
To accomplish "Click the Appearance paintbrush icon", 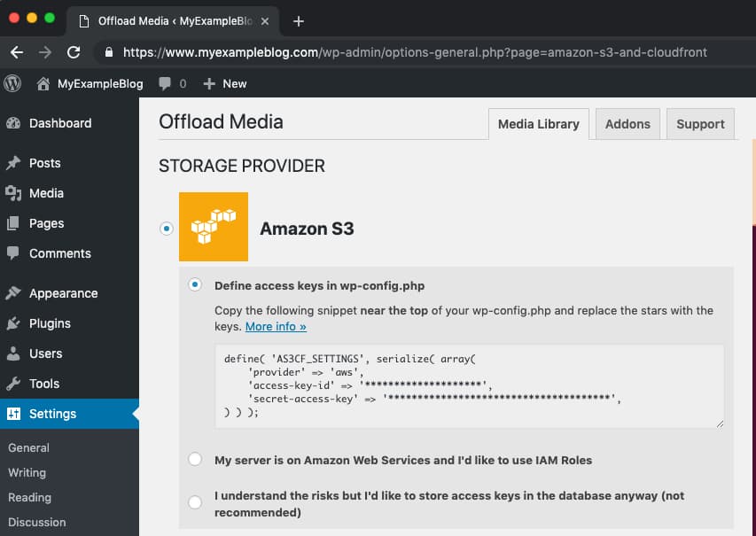I will click(13, 293).
